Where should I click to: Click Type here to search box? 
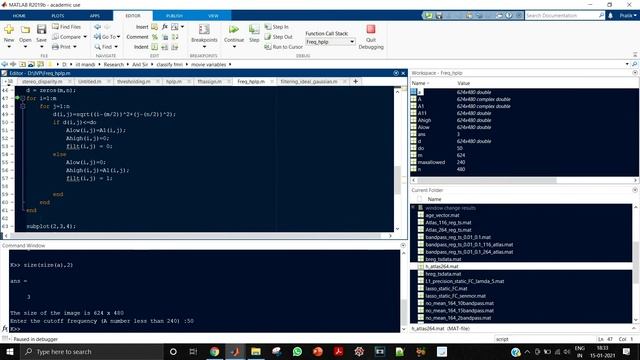[92, 351]
